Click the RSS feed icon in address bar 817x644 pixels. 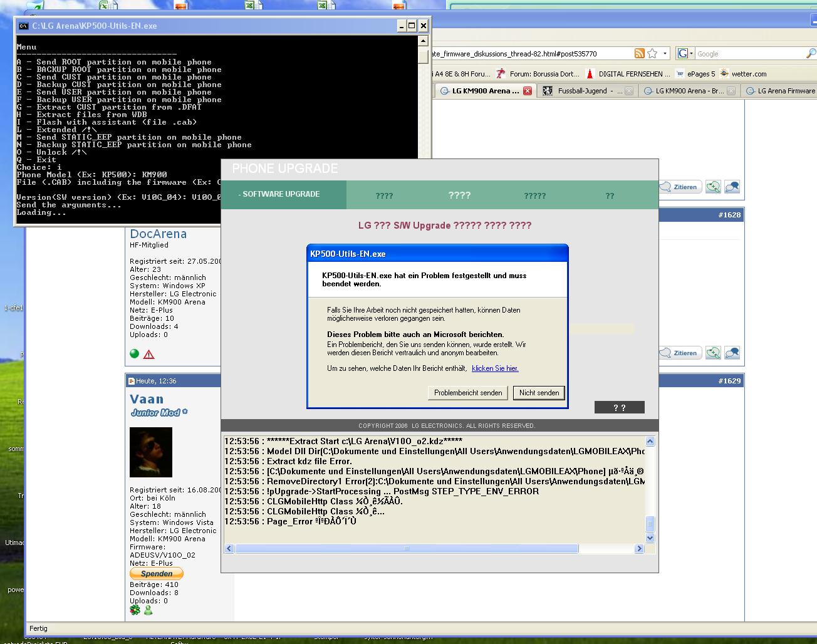[639, 54]
